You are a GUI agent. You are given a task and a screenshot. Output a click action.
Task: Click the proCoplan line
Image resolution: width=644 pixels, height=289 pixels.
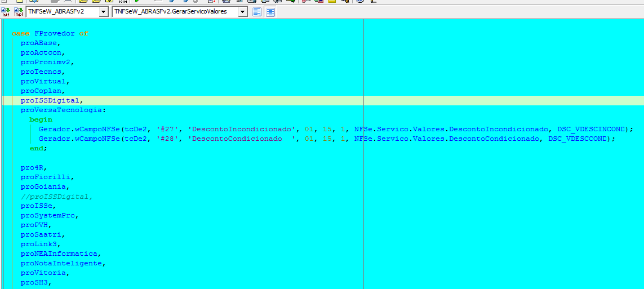click(x=43, y=91)
